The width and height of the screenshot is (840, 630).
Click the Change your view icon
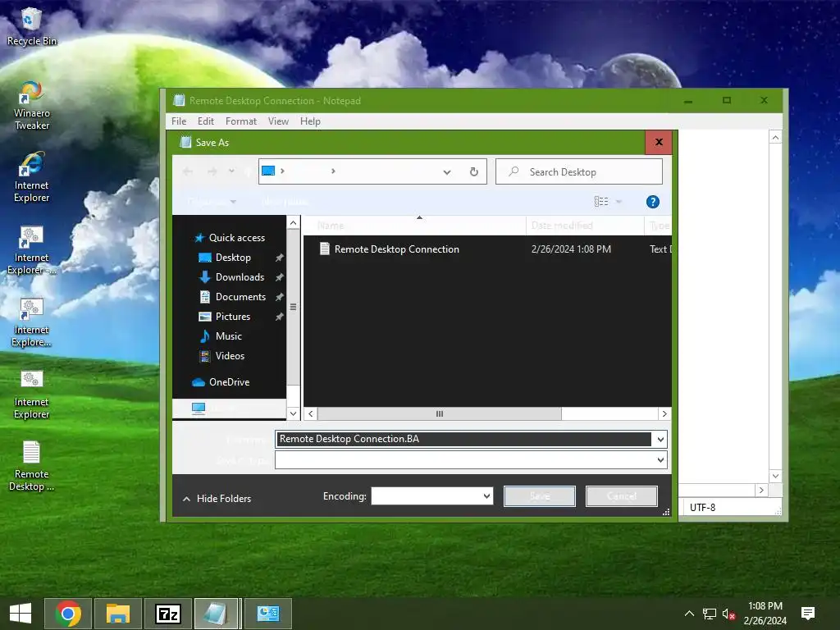tap(601, 202)
